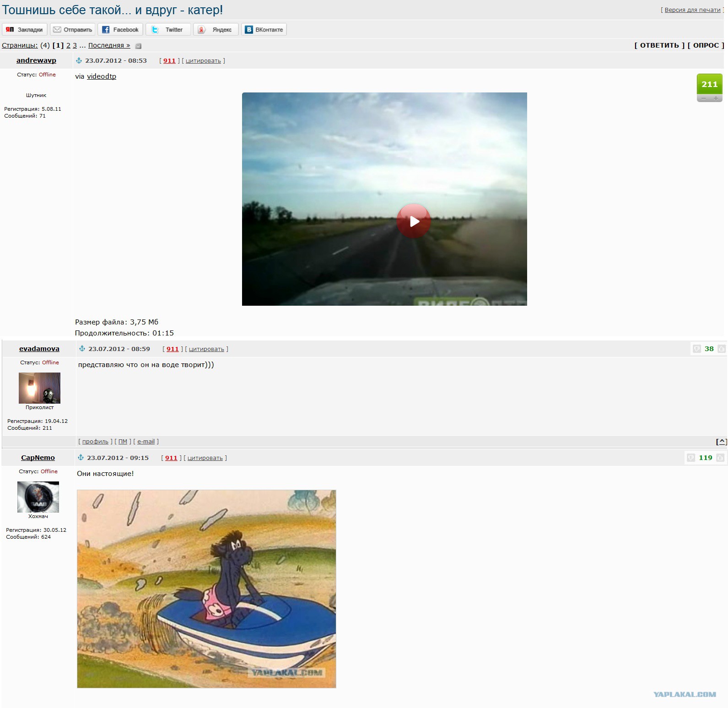Viewport: 728px width, 708px height.
Task: Go to page 3 of the topic
Action: pos(75,45)
